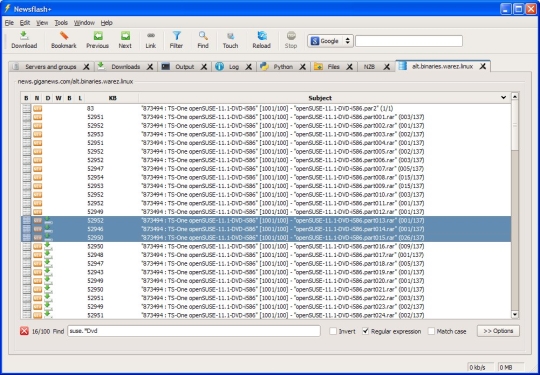Close the Log tab
This screenshot has height=375, width=540.
(248, 67)
